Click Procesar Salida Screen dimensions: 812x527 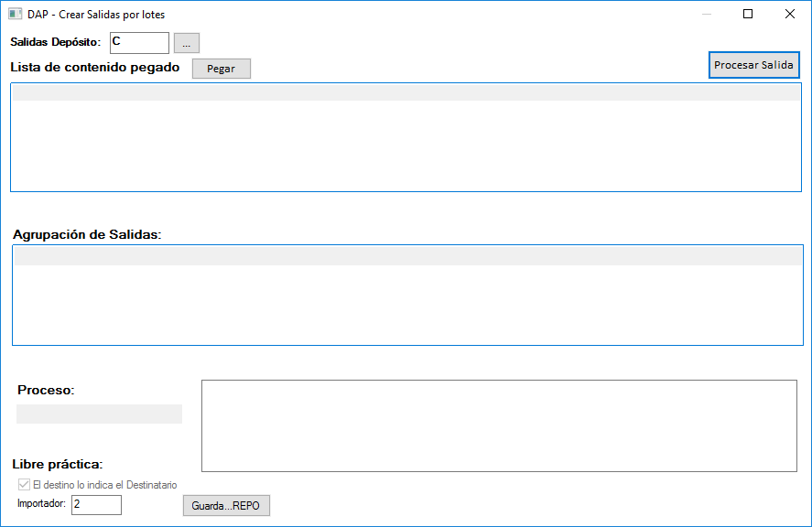tap(753, 65)
